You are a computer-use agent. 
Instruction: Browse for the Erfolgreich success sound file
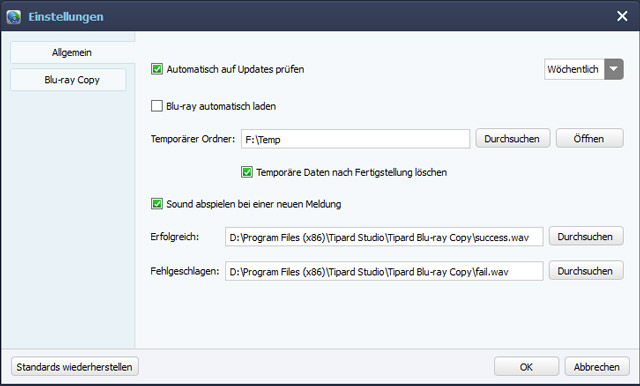586,237
